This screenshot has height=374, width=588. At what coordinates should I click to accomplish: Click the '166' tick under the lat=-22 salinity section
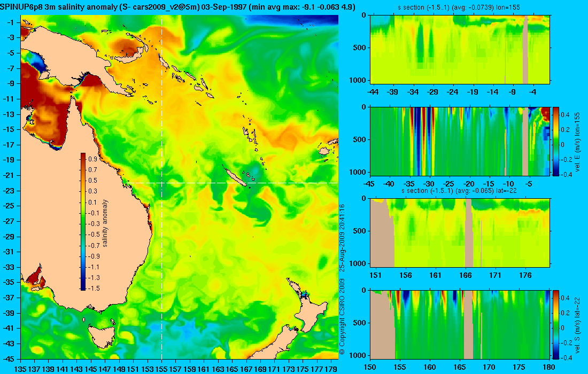466,276
